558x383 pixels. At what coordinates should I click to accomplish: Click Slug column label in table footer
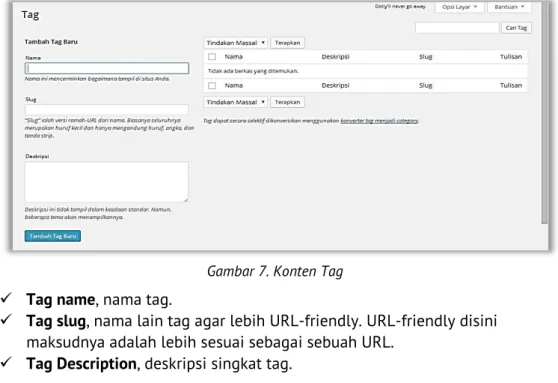(426, 85)
